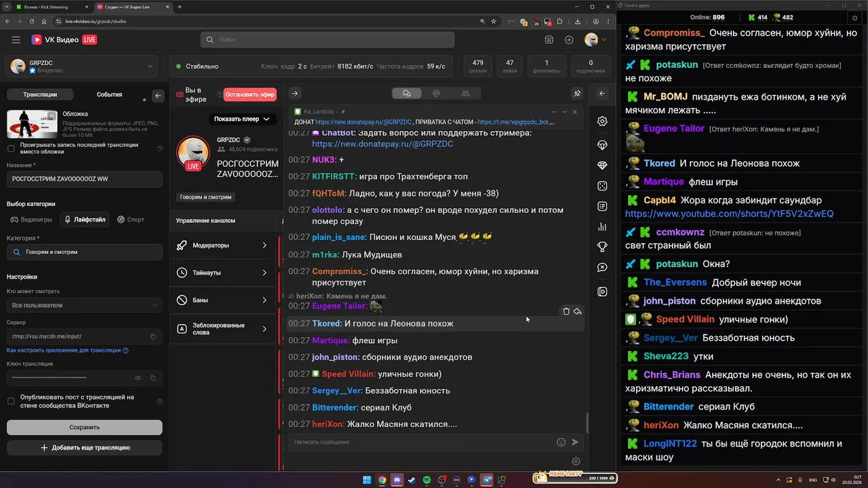Image resolution: width=868 pixels, height=488 pixels.
Task: Open the YouTube shorts link in the overlay chat
Action: point(729,213)
